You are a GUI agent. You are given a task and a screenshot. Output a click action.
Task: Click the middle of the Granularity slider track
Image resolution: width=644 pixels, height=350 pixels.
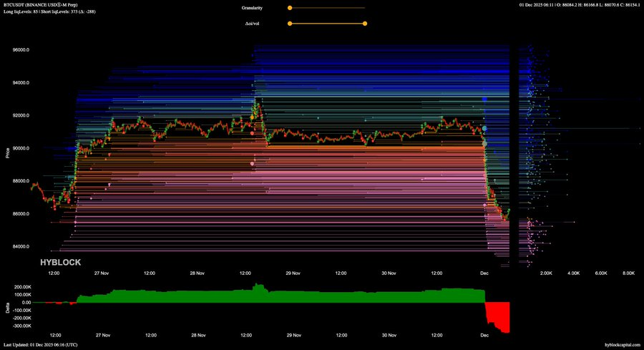(x=327, y=8)
